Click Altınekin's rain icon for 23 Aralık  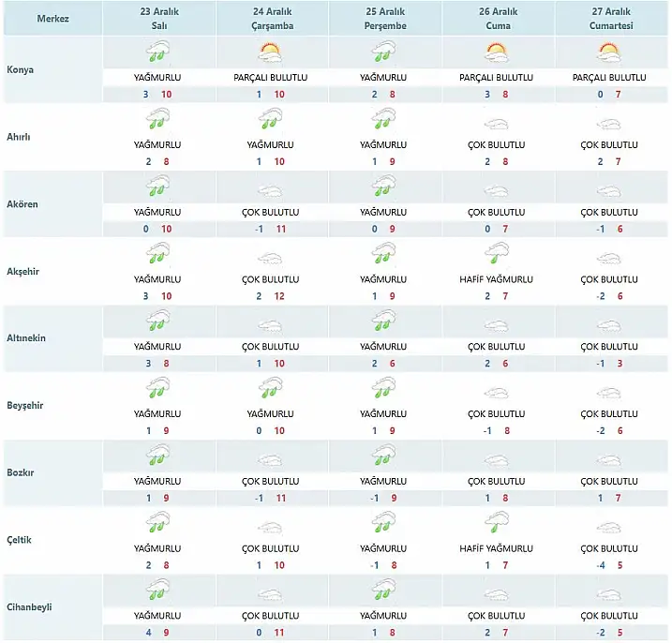(157, 321)
